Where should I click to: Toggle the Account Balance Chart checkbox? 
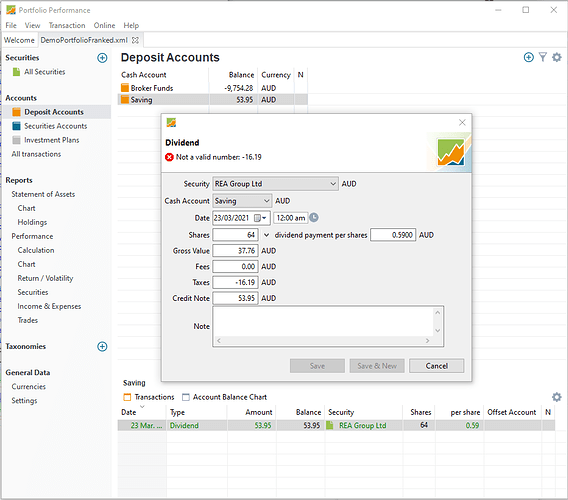click(x=186, y=397)
